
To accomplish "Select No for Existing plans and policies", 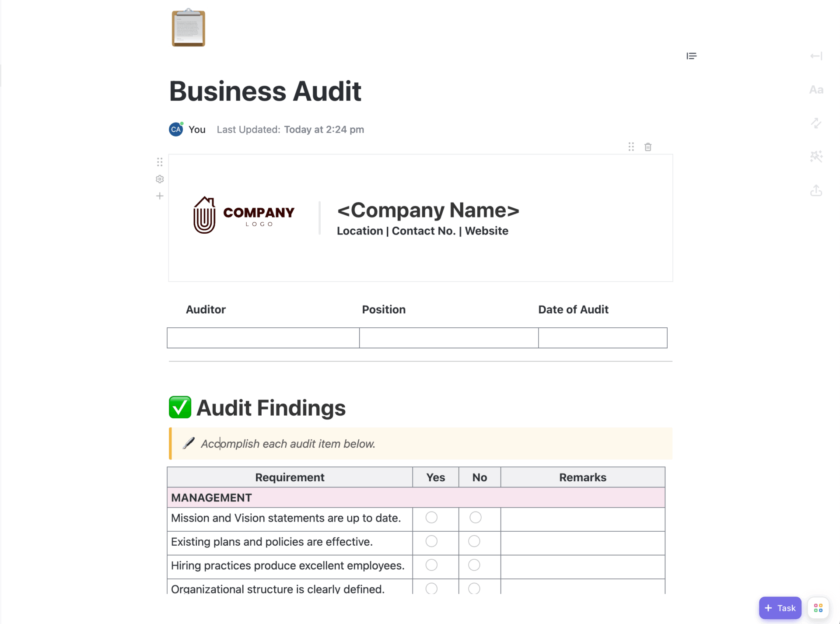I will [474, 541].
